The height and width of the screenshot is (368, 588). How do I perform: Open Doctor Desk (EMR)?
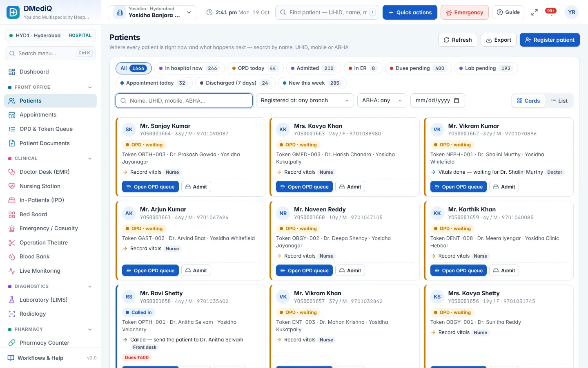coord(50,172)
